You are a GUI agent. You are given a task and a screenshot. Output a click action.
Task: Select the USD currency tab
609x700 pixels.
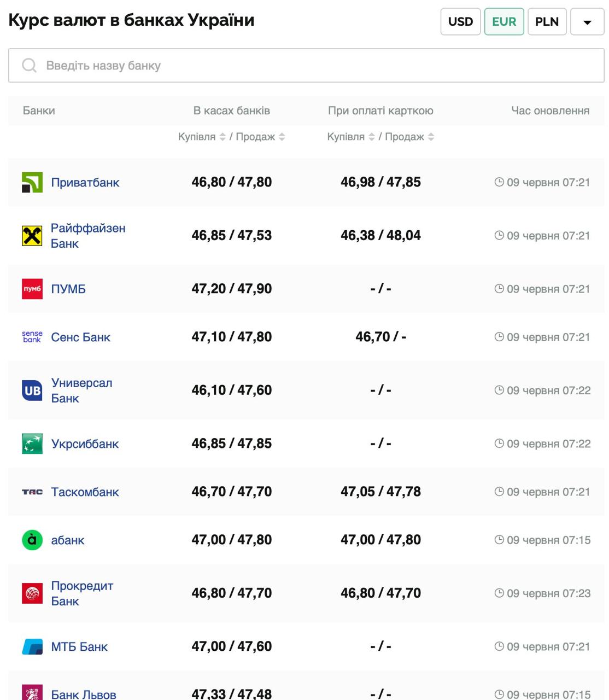coord(460,22)
